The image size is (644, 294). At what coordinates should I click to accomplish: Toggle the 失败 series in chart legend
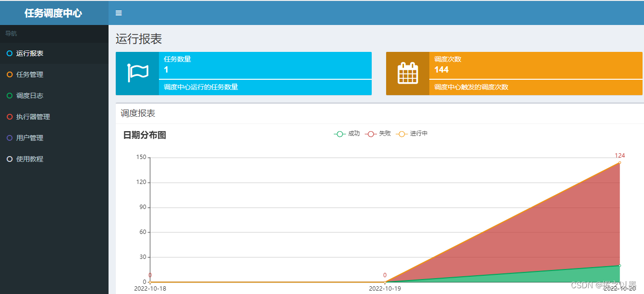pyautogui.click(x=378, y=134)
